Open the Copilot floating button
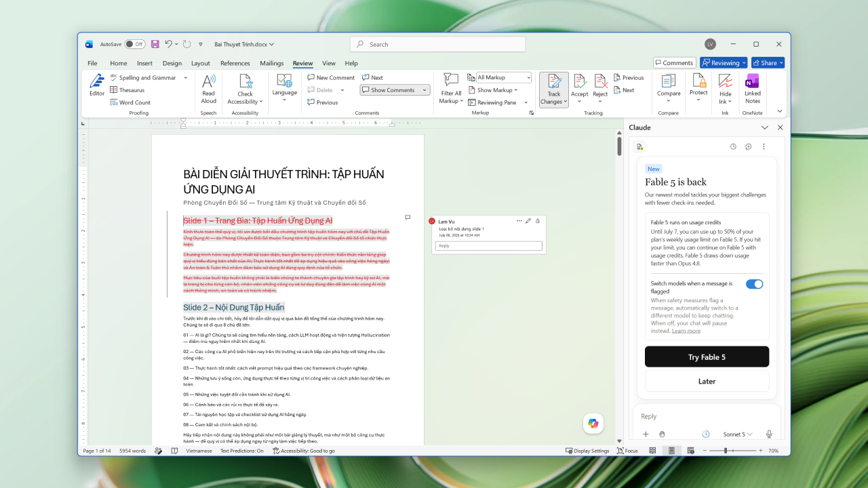 (593, 423)
